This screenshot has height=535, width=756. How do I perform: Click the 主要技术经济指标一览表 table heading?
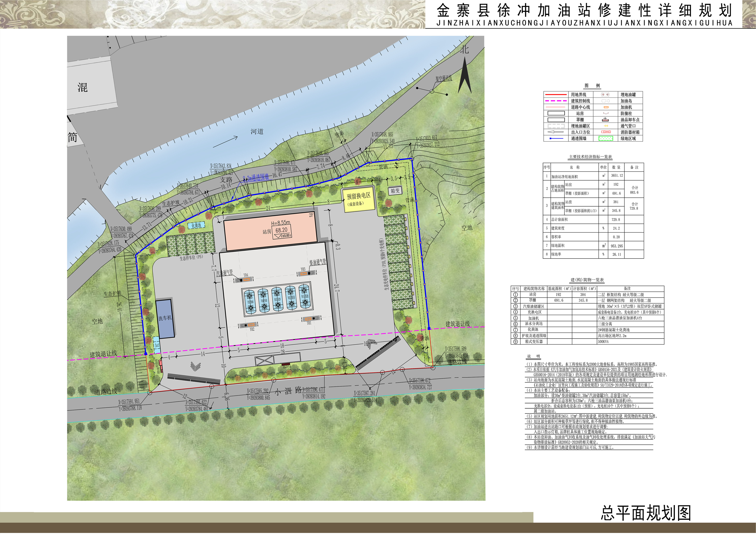coord(590,157)
